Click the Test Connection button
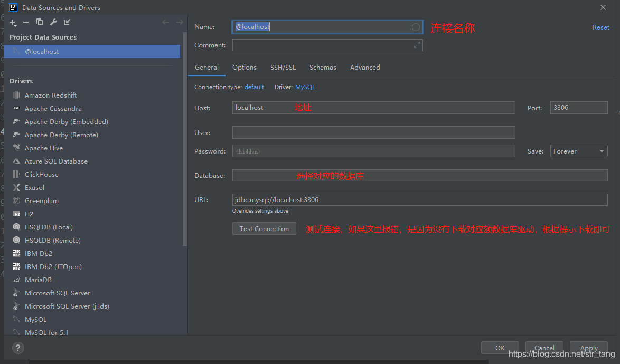This screenshot has width=620, height=364. tap(264, 228)
